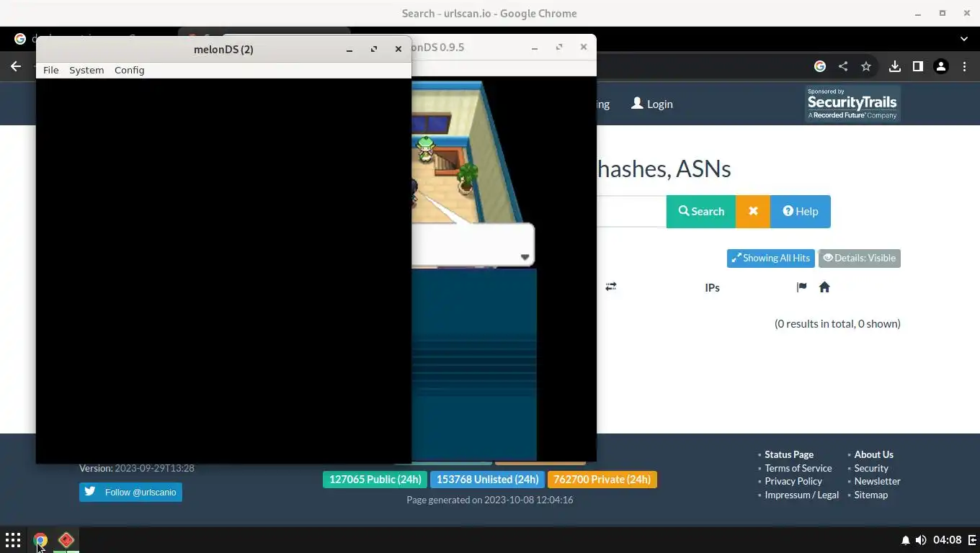Advance the game dialog arrow in melonDS
Image resolution: width=980 pixels, height=553 pixels.
[x=525, y=257]
